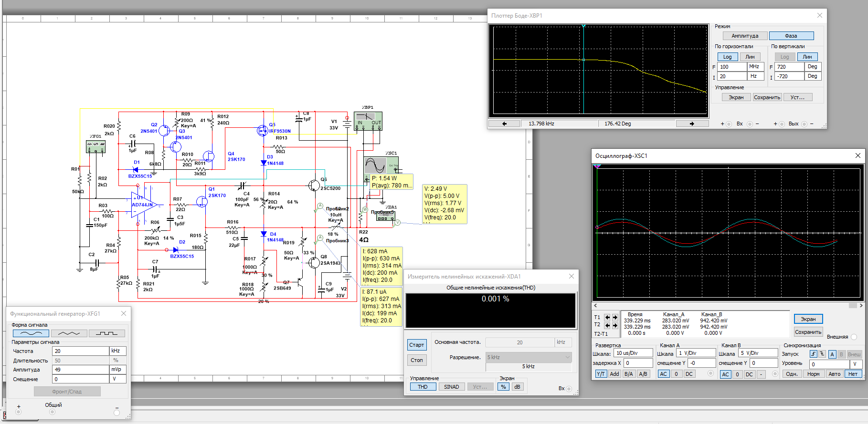
Task: Open the kHz frequency unit selector
Action: pyautogui.click(x=117, y=351)
